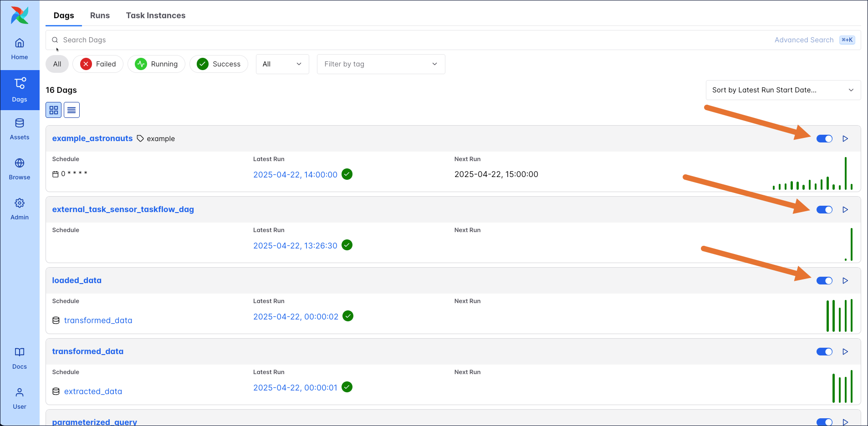The image size is (868, 426).
Task: Open the Home page from sidebar
Action: [x=20, y=49]
